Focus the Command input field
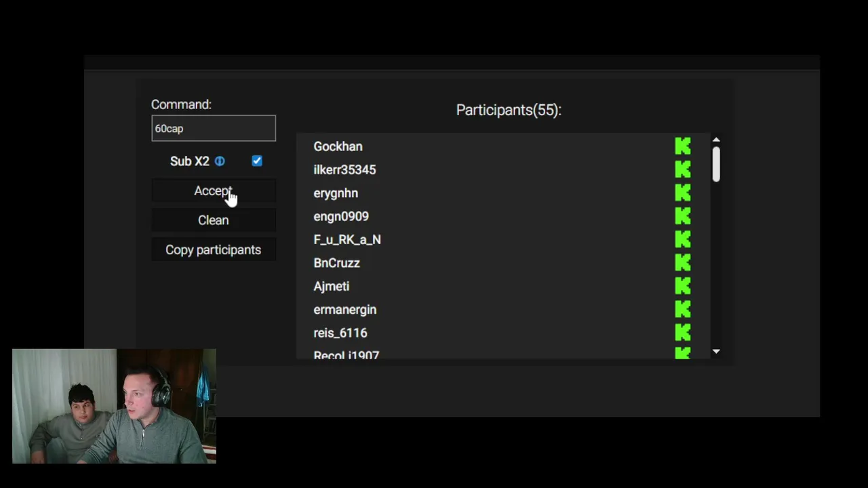The height and width of the screenshot is (488, 868). point(213,129)
